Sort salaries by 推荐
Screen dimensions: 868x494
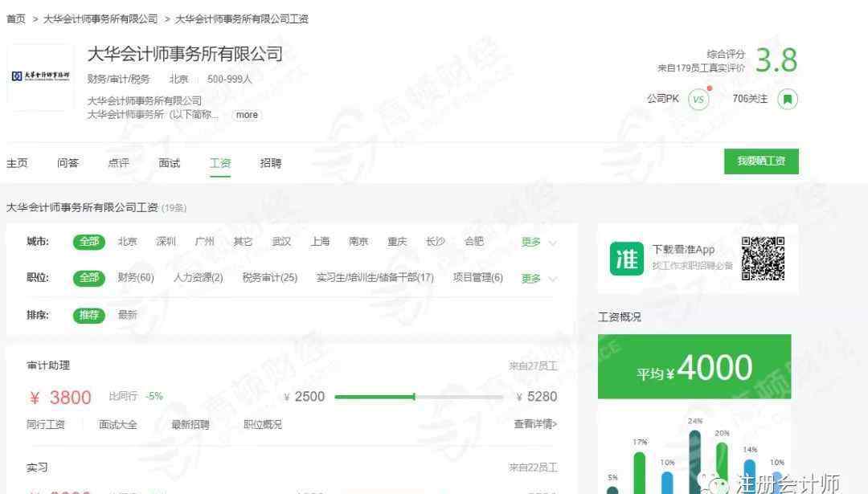pos(89,316)
